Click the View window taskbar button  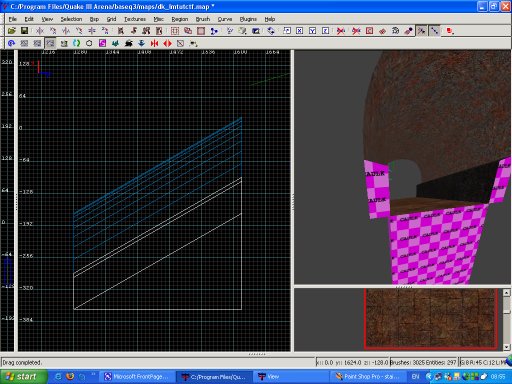290,377
